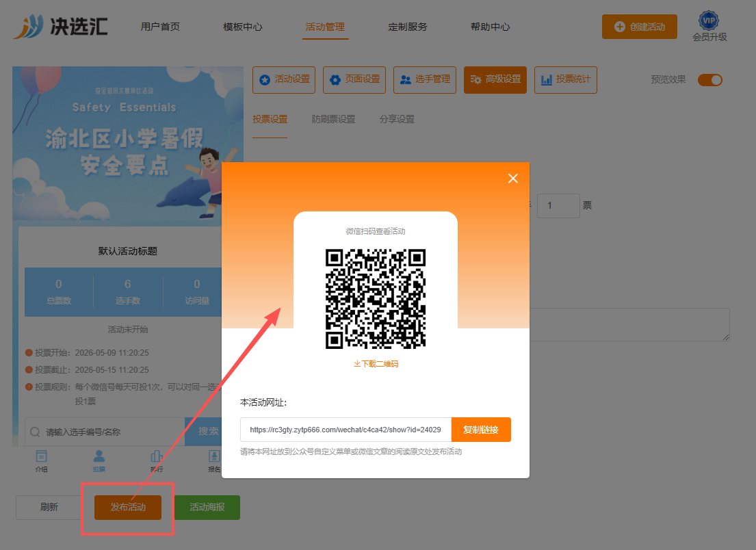Click the 活动未开始 status text
756x550 pixels.
pos(128,330)
